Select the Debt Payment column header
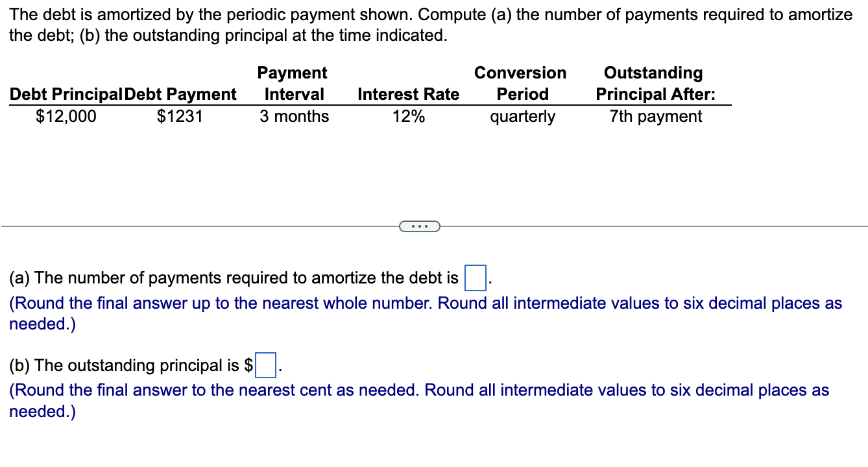The image size is (868, 467). point(181,94)
